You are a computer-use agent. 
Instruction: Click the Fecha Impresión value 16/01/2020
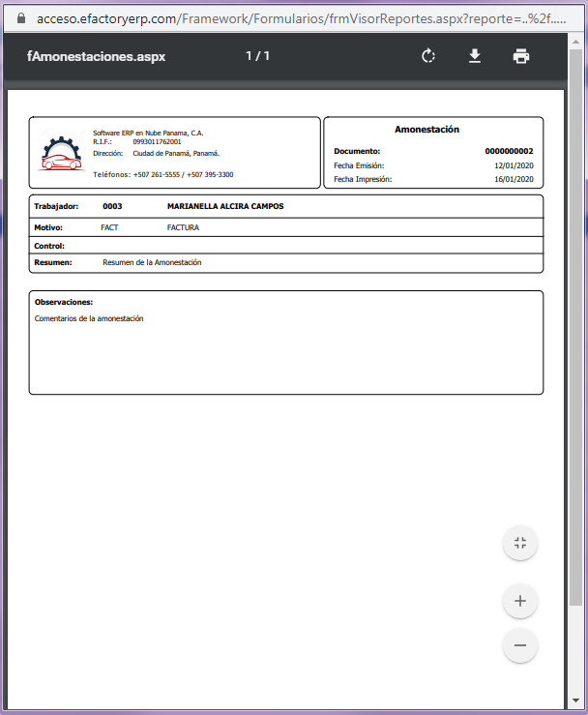click(514, 179)
